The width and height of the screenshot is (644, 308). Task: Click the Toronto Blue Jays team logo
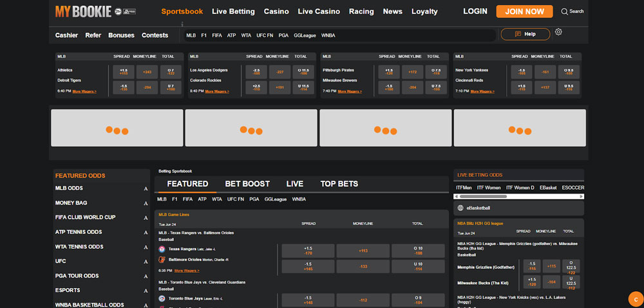[x=162, y=298]
